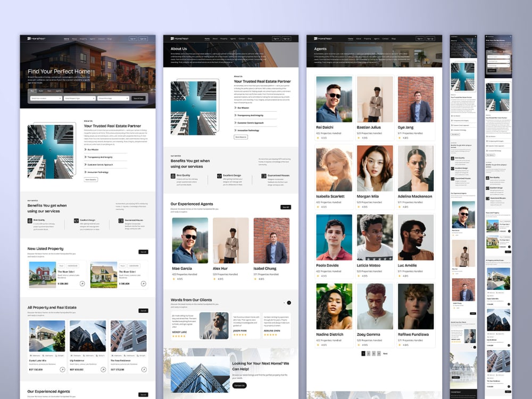Click next testimonial arrow in Words from Our Clients
The width and height of the screenshot is (532, 399).
click(x=289, y=303)
